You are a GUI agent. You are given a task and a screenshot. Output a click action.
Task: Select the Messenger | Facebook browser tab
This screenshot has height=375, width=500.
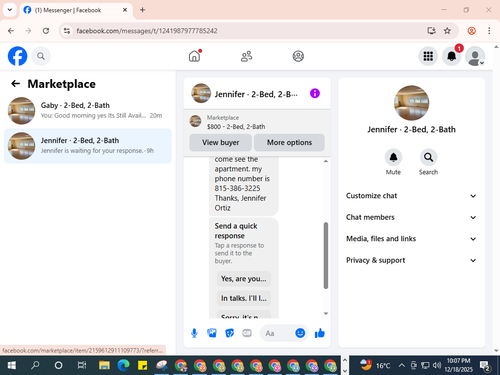(x=76, y=10)
